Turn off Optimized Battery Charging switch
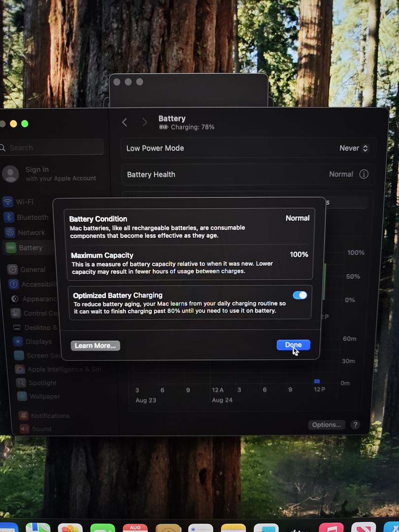399x532 pixels. pyautogui.click(x=300, y=295)
